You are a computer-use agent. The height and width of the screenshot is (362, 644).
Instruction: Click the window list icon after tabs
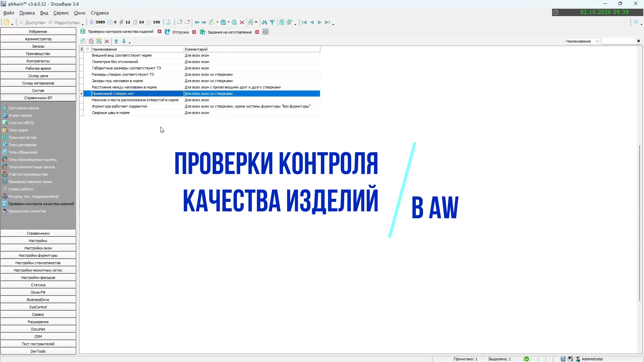(265, 32)
